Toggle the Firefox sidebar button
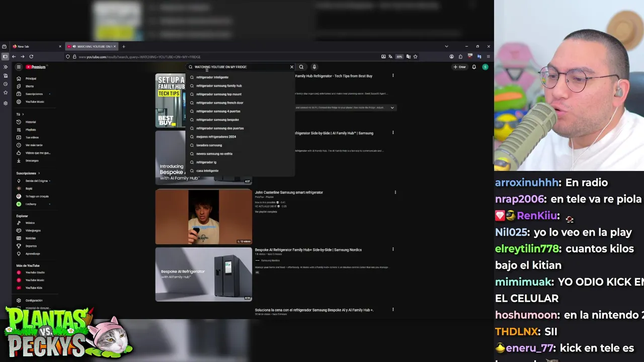 (5, 57)
